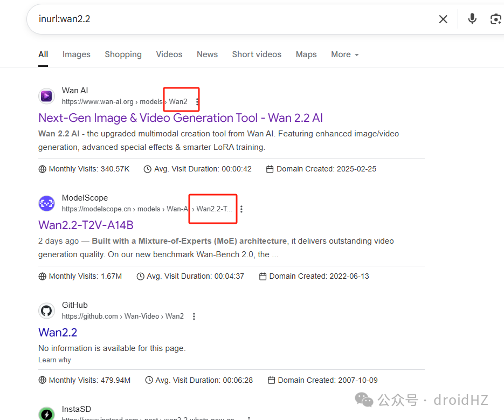Open the News results tab

coord(207,54)
